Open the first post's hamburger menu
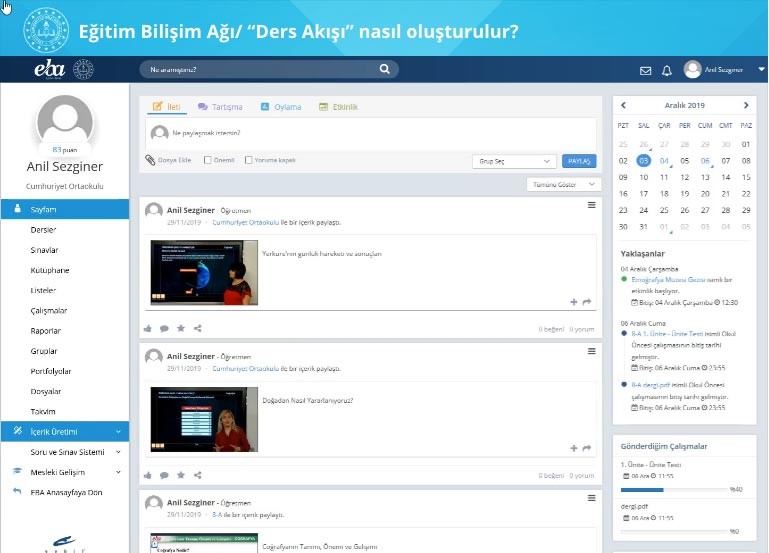This screenshot has height=553, width=769. [591, 205]
